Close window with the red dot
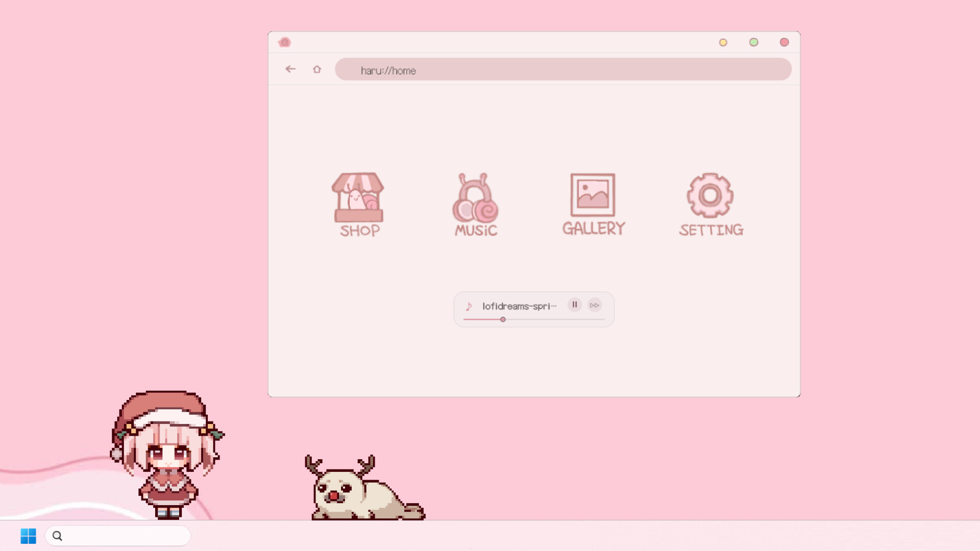Screen dimensions: 980x551 (x=785, y=42)
